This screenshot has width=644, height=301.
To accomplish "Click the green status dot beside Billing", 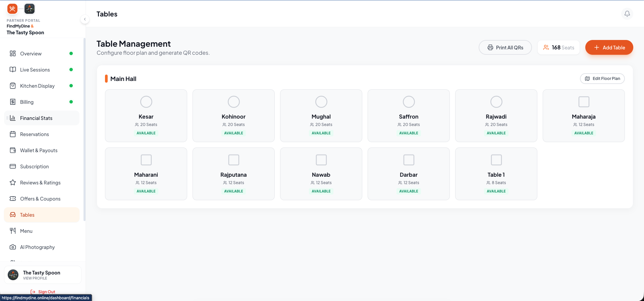I will 71,102.
